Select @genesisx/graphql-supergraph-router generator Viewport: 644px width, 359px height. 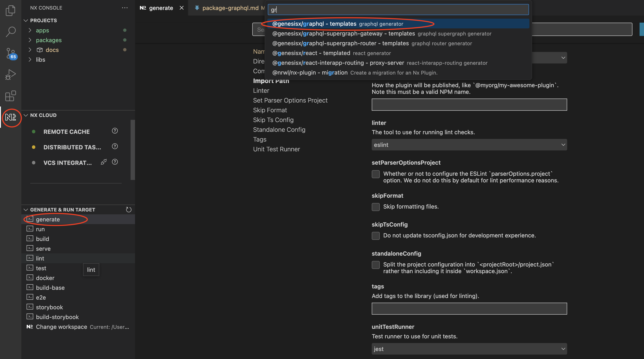click(398, 43)
